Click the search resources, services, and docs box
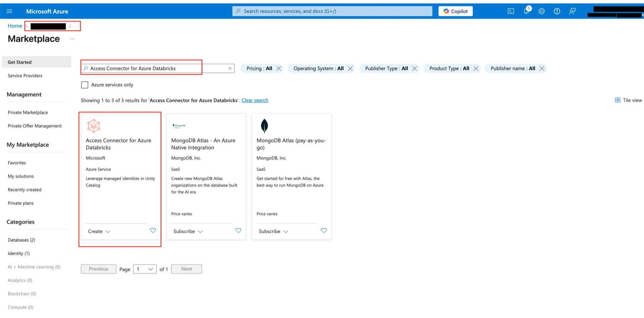 pyautogui.click(x=332, y=11)
